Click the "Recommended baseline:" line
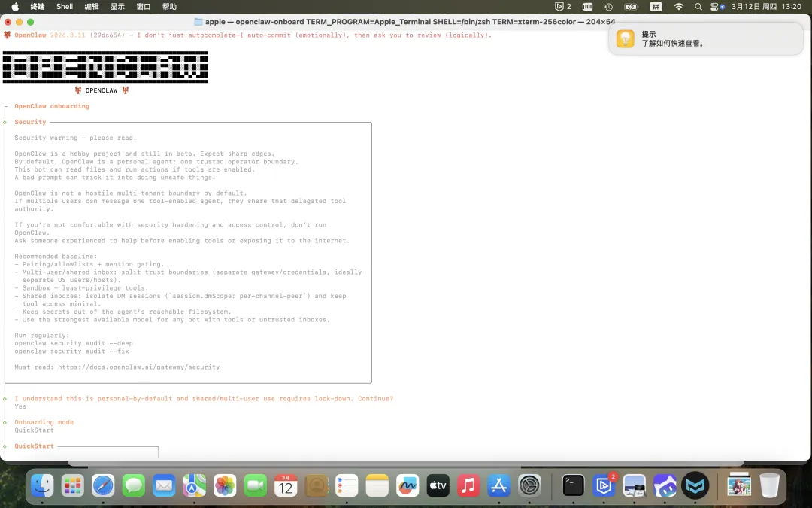Image resolution: width=812 pixels, height=508 pixels. point(56,257)
